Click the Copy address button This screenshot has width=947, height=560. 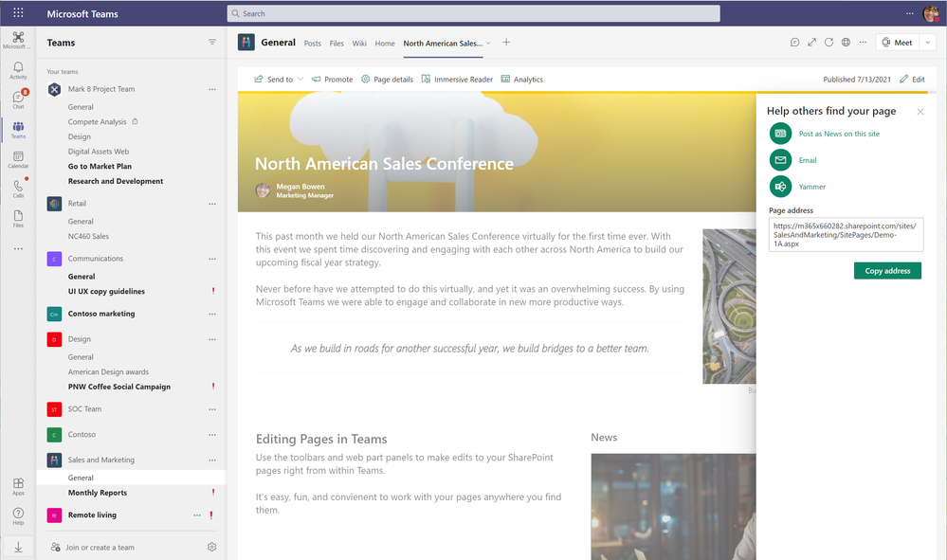click(887, 271)
